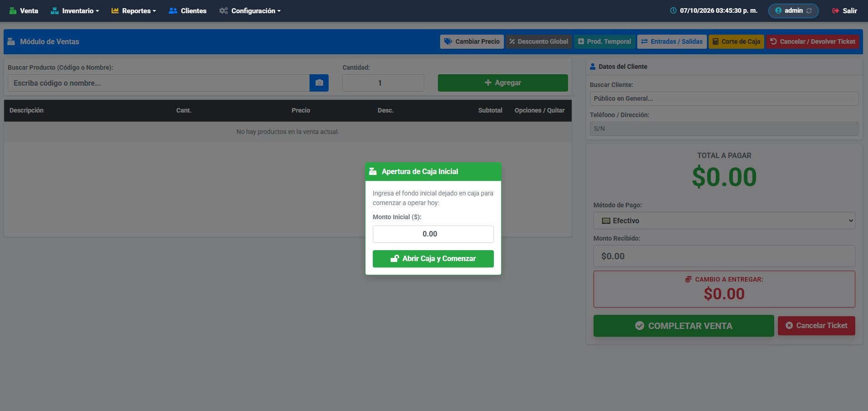Focus the Monto Inicial input field
The image size is (868, 411).
(x=433, y=234)
